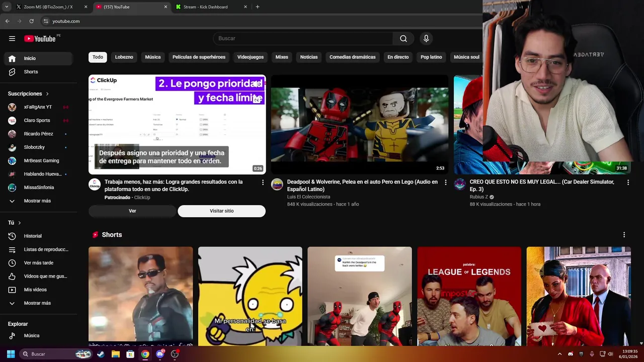
Task: Click the Visitar sitio button
Action: coord(222,211)
